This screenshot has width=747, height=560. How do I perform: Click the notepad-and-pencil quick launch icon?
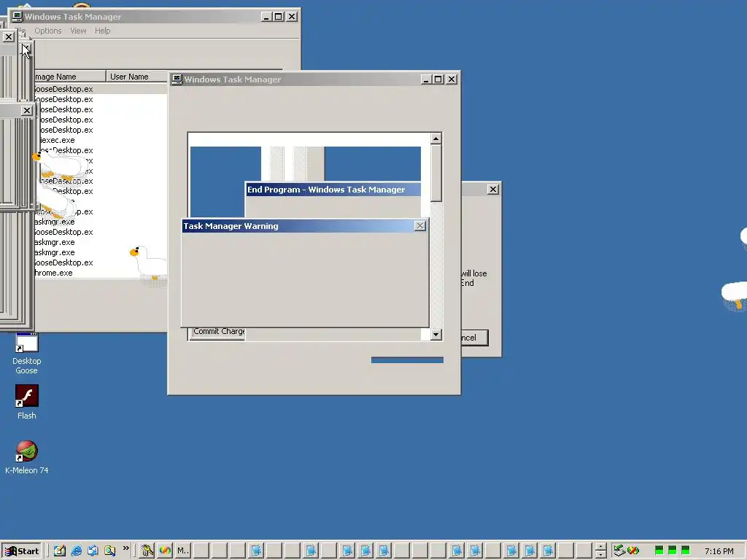click(x=60, y=551)
